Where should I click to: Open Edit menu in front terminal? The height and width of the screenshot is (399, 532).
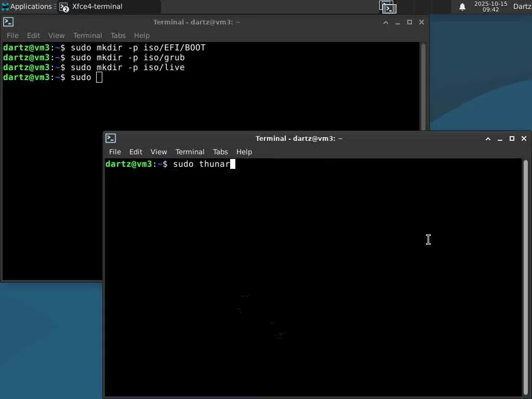point(136,152)
